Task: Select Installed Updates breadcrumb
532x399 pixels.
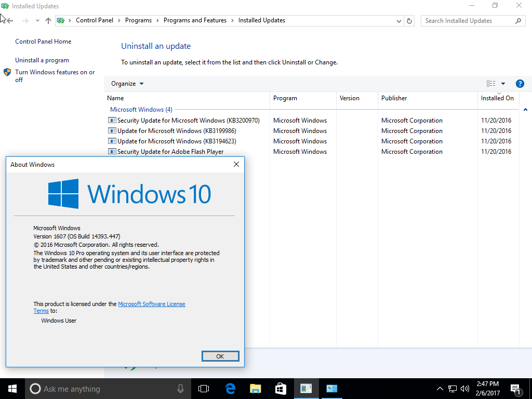Action: click(x=262, y=20)
